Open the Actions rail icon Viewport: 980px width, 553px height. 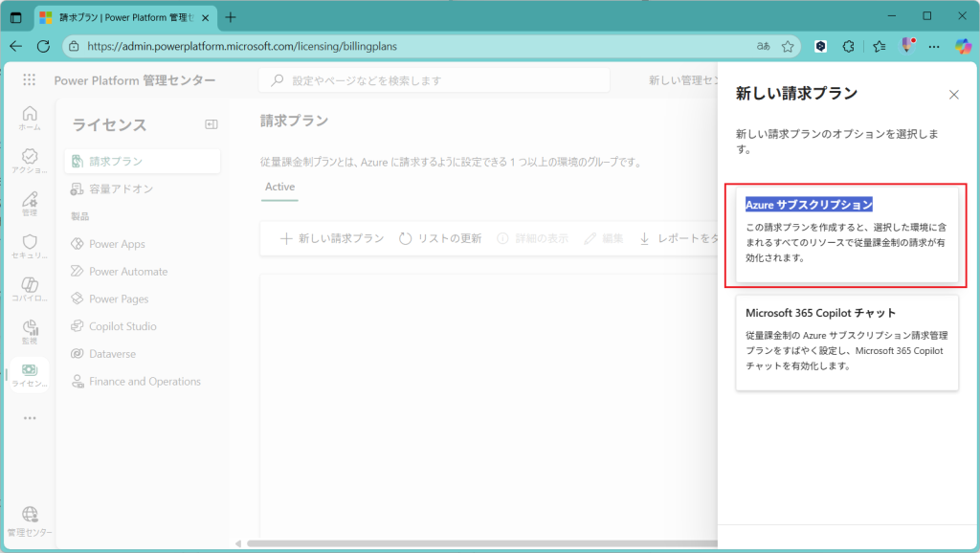30,161
